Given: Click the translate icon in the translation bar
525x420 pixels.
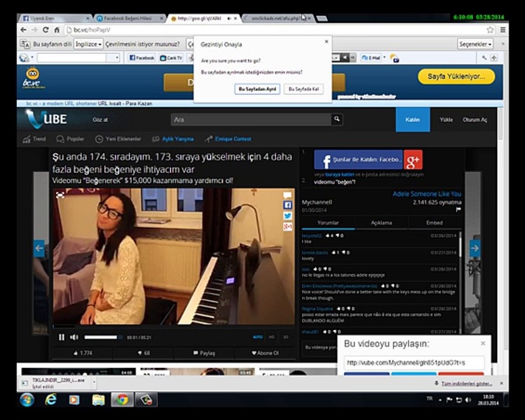Looking at the screenshot, I should [x=25, y=44].
